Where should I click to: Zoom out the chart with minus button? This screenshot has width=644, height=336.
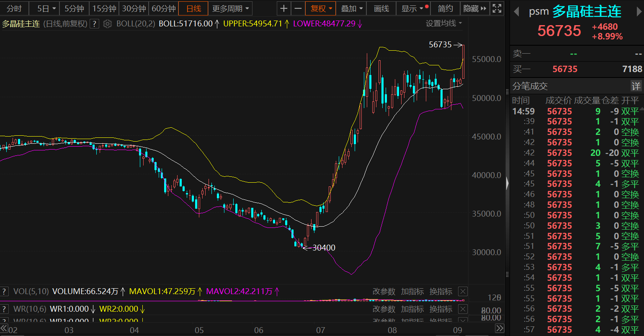click(x=298, y=8)
